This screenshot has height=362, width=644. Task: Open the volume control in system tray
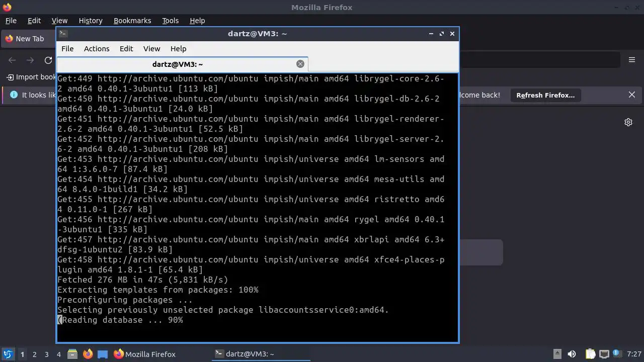pyautogui.click(x=572, y=354)
